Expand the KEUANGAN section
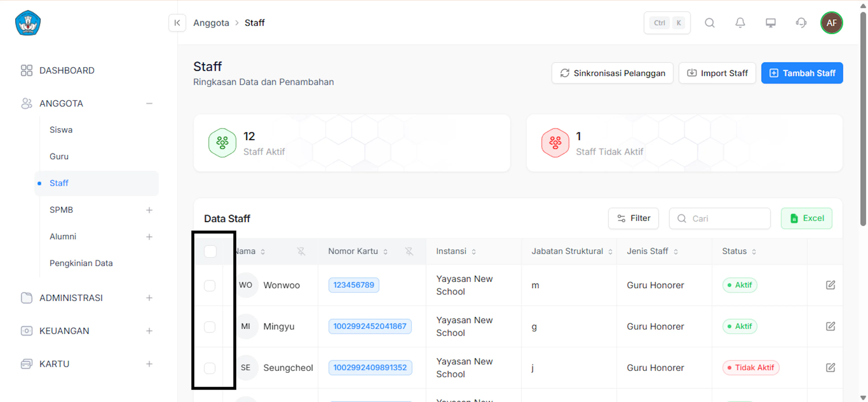The width and height of the screenshot is (868, 402). pos(149,331)
